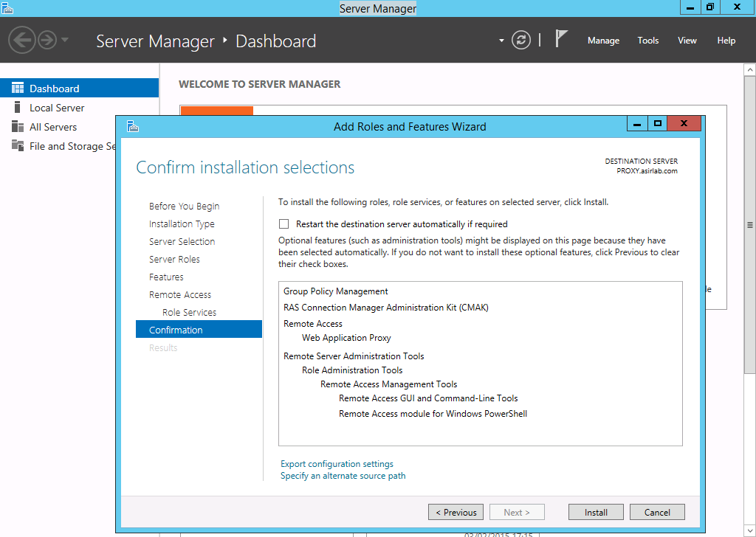
Task: Click Export configuration settings link
Action: pyautogui.click(x=337, y=464)
